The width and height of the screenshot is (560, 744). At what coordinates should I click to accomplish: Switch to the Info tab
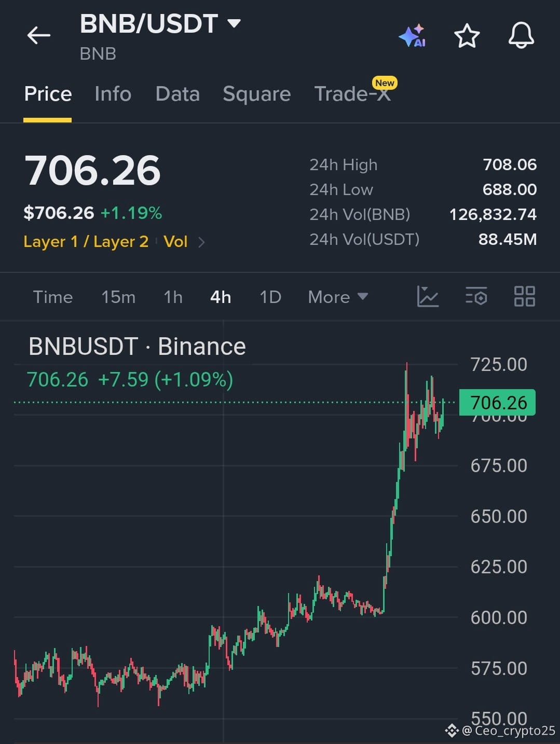pyautogui.click(x=113, y=94)
